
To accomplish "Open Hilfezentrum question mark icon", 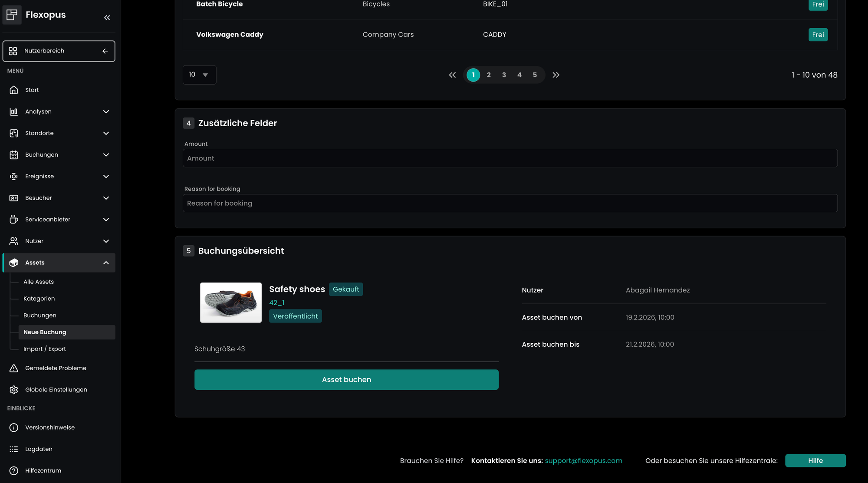I will coord(14,470).
